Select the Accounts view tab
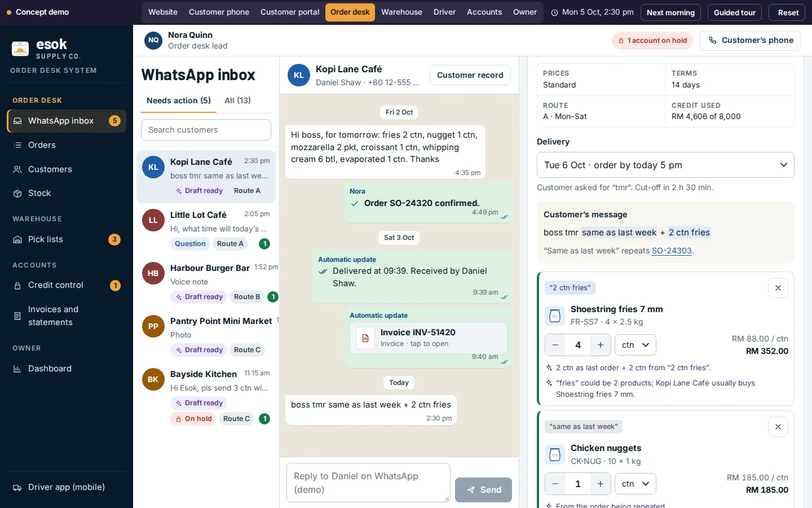The height and width of the screenshot is (508, 812). [484, 12]
